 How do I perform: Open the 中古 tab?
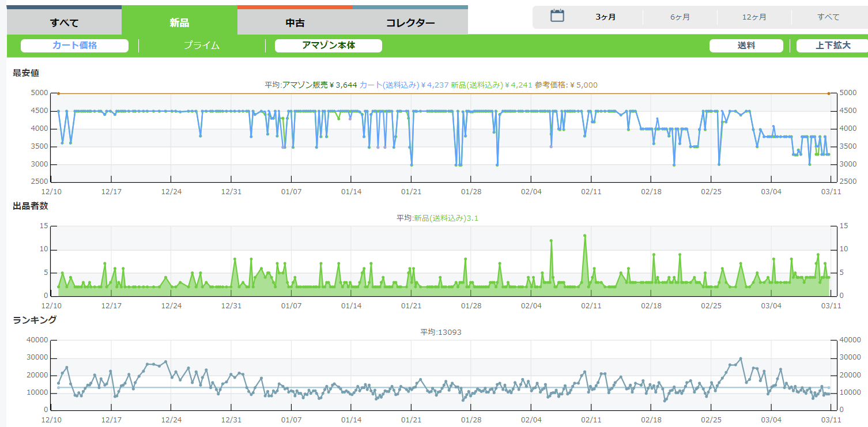pyautogui.click(x=295, y=23)
